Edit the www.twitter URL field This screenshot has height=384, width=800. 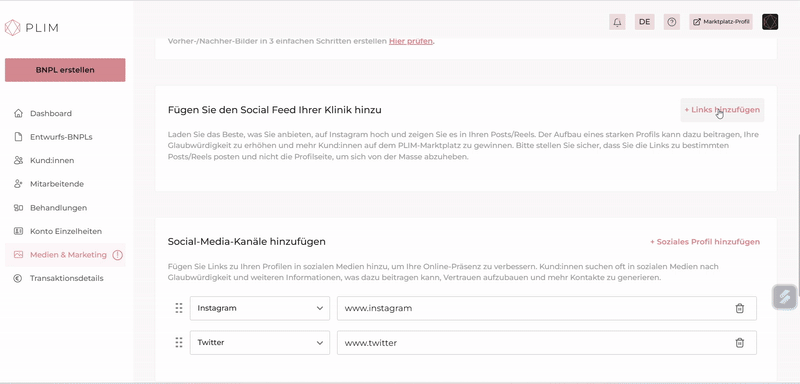(546, 343)
